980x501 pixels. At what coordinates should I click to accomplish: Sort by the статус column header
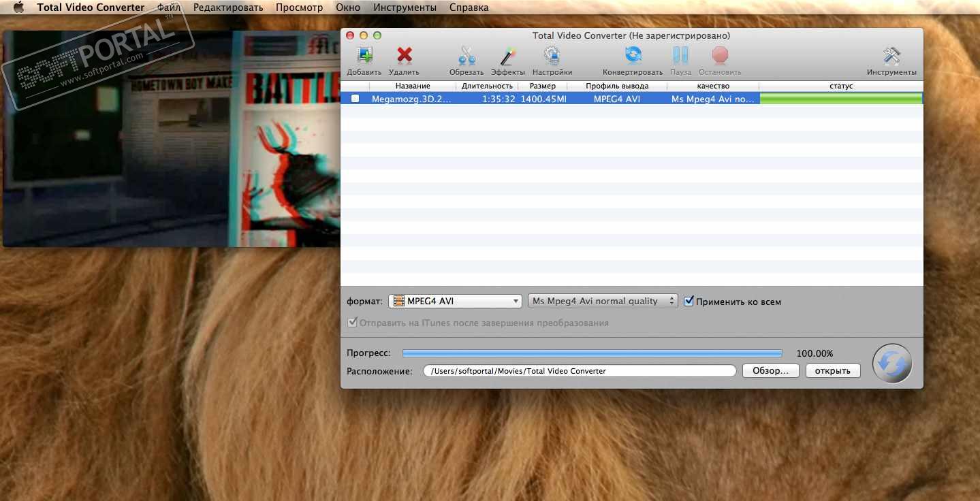[841, 86]
